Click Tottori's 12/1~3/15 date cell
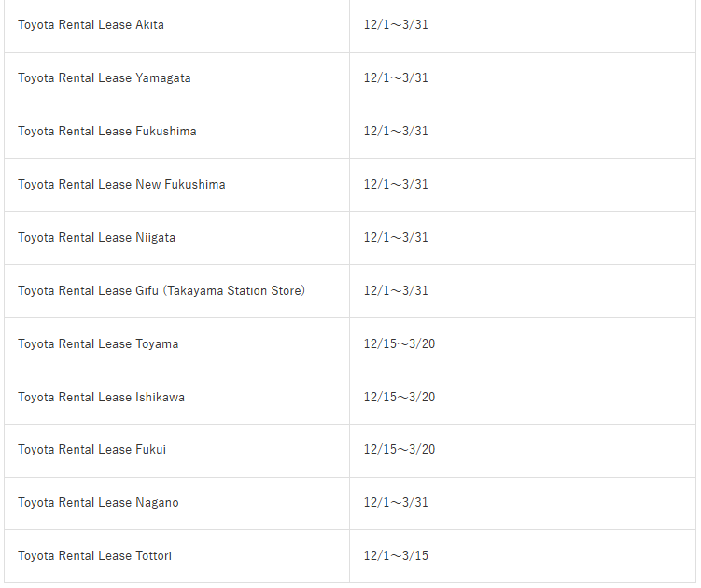The image size is (701, 588). (x=396, y=556)
